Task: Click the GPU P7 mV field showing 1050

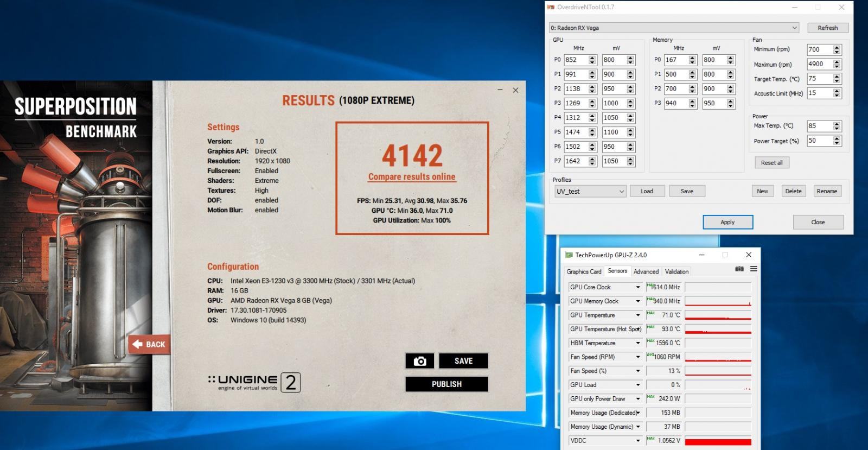Action: [x=614, y=161]
